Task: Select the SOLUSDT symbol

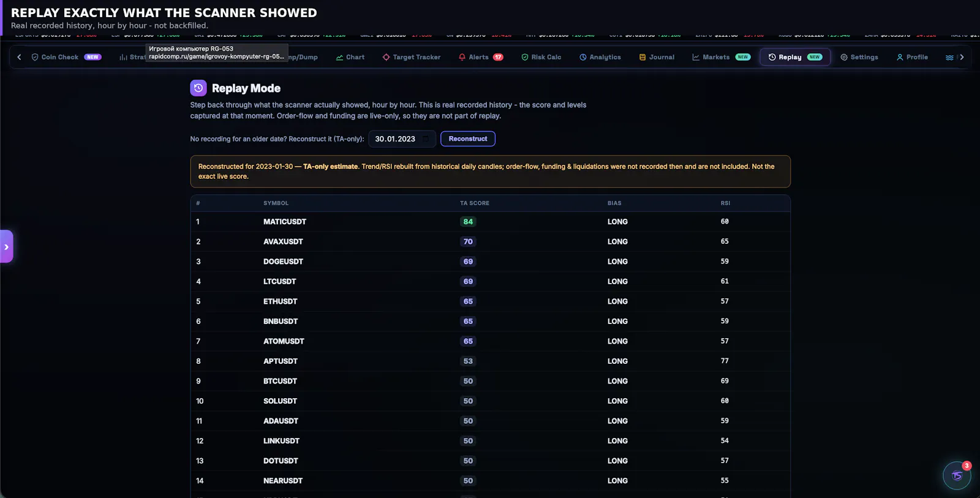Action: 280,401
